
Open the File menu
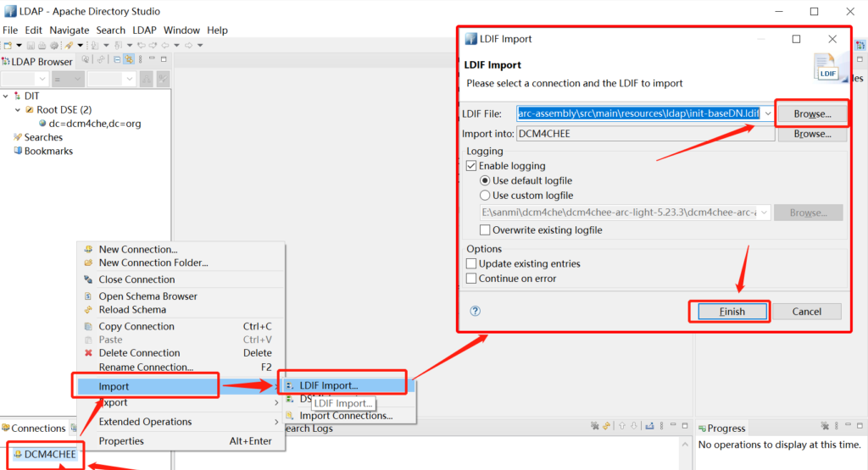tap(10, 30)
